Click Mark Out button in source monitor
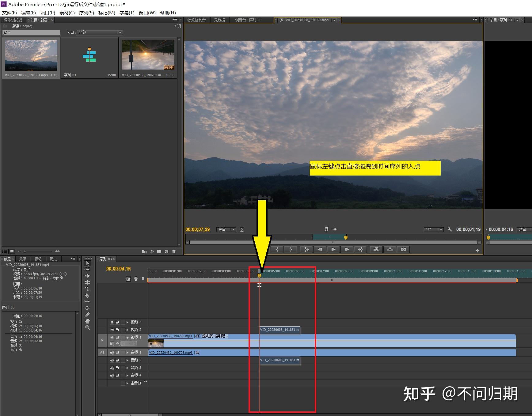The width and height of the screenshot is (532, 416). (291, 250)
